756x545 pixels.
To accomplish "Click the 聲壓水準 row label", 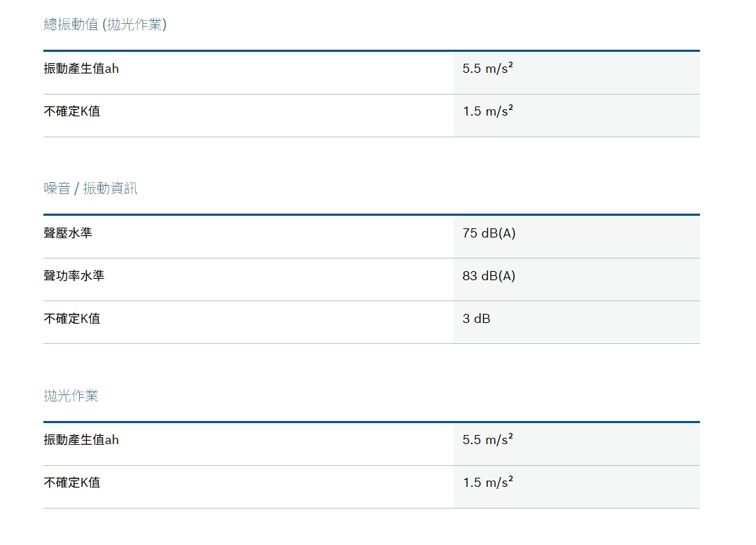I will 68,233.
